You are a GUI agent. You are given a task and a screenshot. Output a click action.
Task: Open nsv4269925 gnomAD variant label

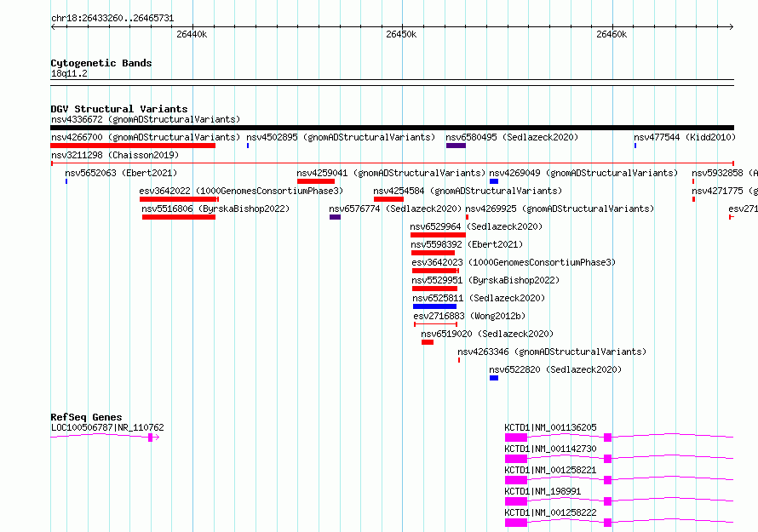click(x=560, y=209)
